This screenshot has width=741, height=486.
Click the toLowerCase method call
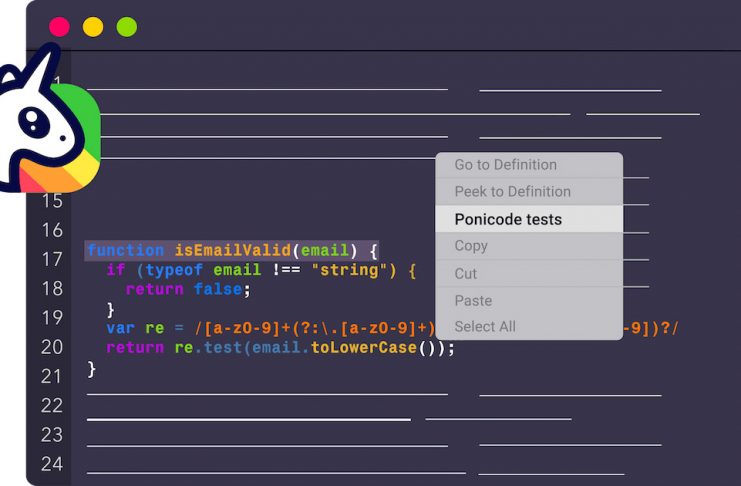(363, 347)
